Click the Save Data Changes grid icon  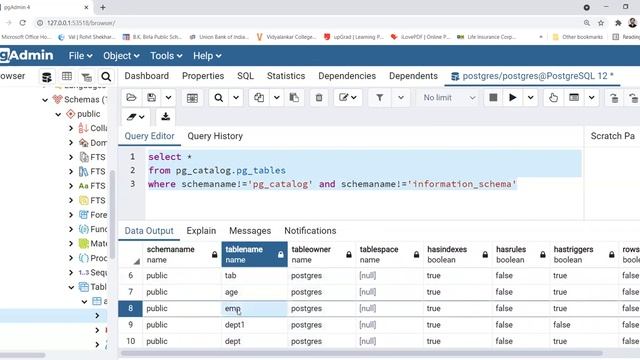(192, 98)
